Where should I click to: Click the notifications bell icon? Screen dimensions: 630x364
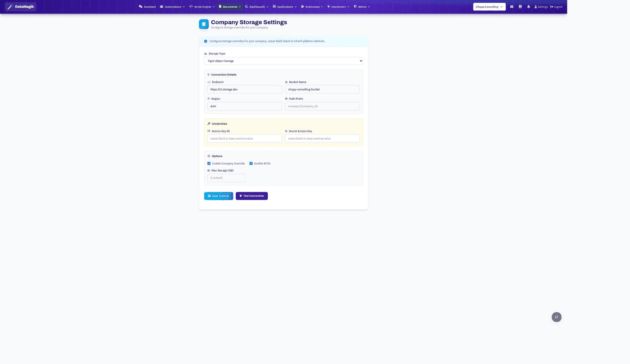[x=529, y=7]
